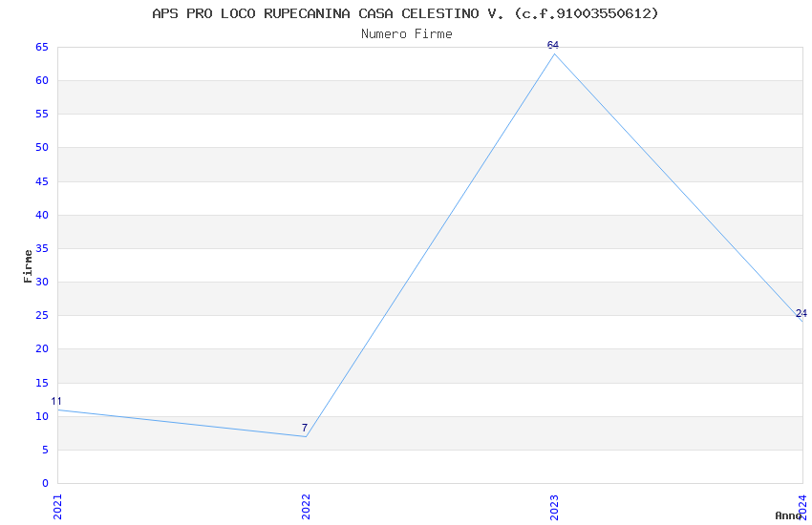The image size is (812, 525).
Task: Click the y-axis tick value '30'
Action: 42,282
